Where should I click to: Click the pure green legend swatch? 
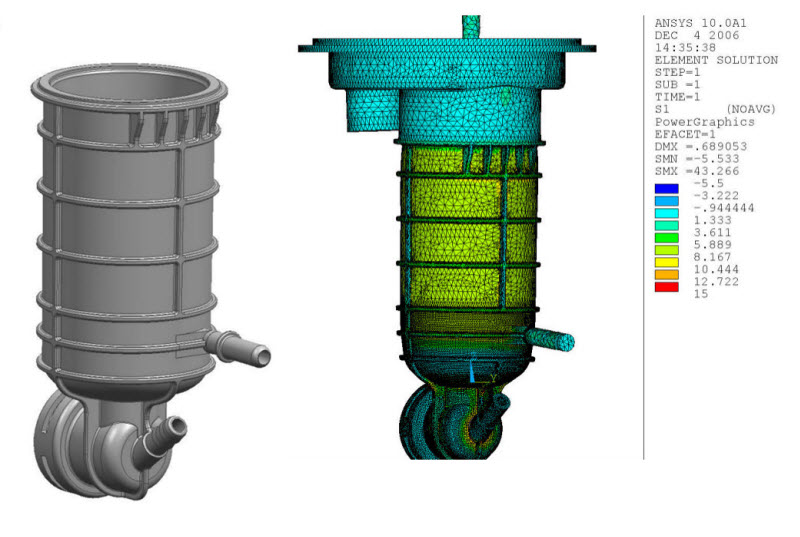click(666, 238)
